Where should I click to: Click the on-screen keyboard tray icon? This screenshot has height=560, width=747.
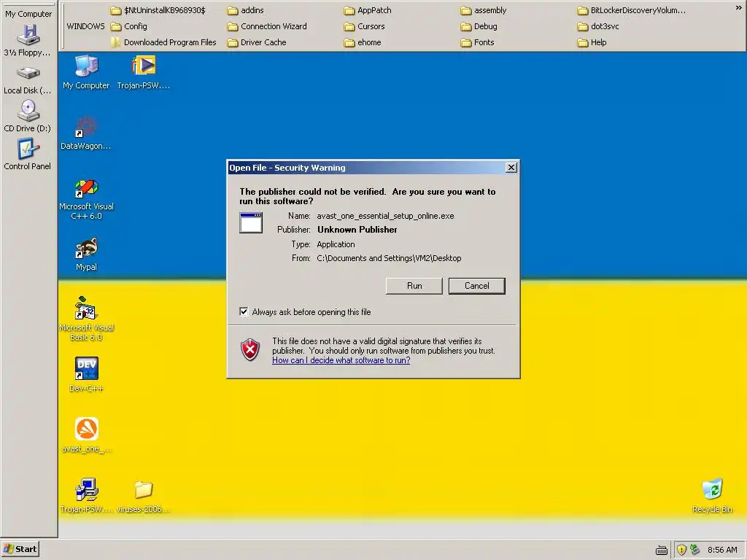click(x=661, y=550)
